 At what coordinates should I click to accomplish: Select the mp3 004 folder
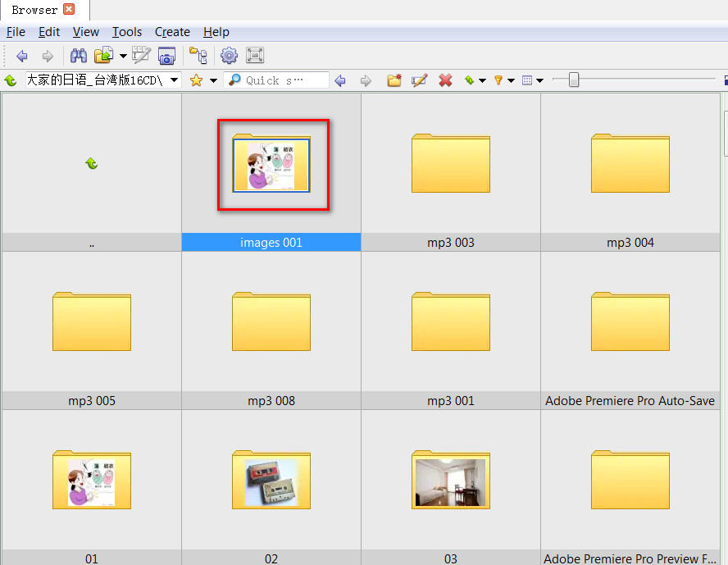tap(630, 163)
